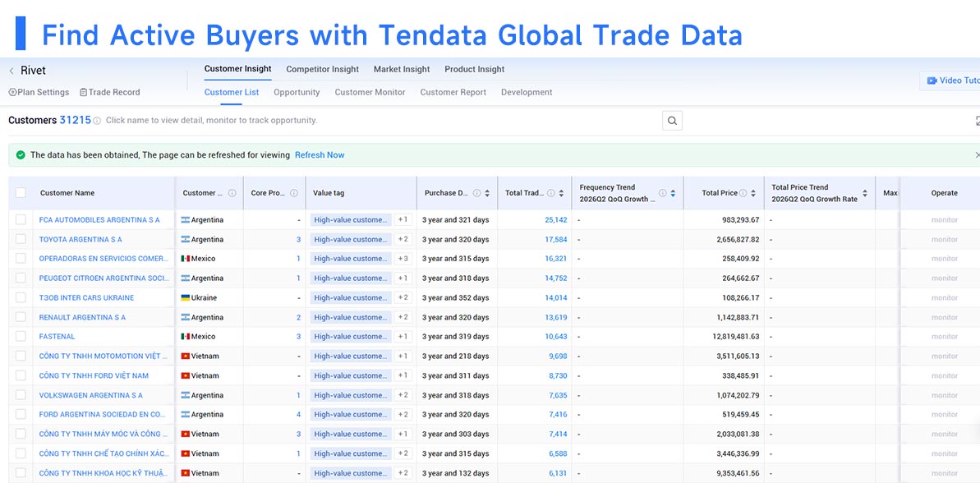This screenshot has width=980, height=483.
Task: Click info icon in Frequency Trend header
Action: click(662, 193)
